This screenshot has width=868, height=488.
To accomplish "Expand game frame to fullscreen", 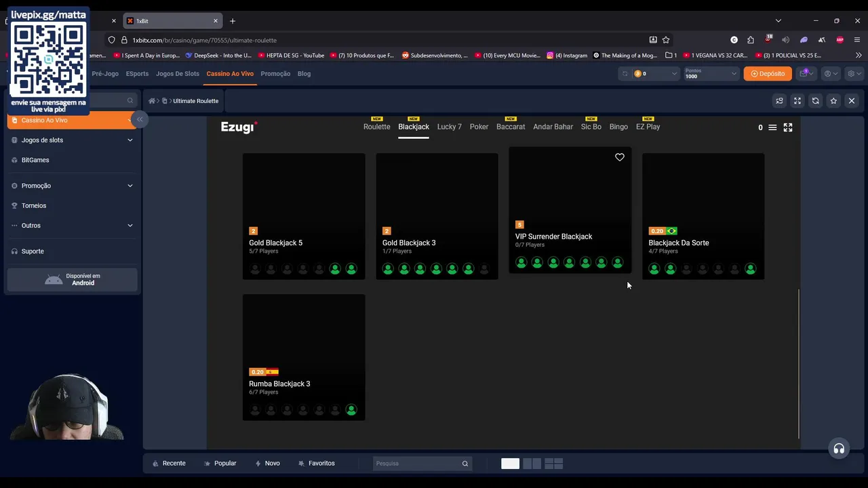I will pyautogui.click(x=797, y=101).
